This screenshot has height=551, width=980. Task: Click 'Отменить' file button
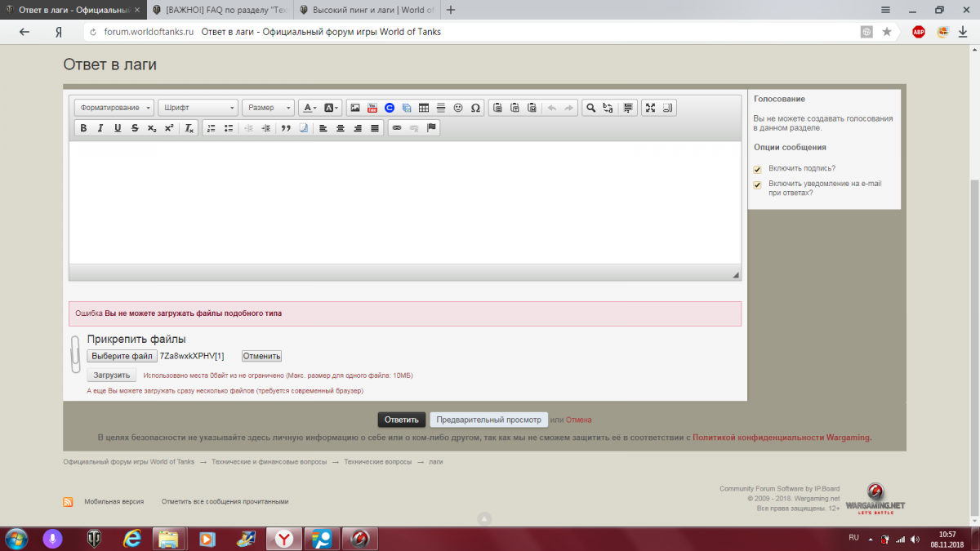click(x=261, y=356)
